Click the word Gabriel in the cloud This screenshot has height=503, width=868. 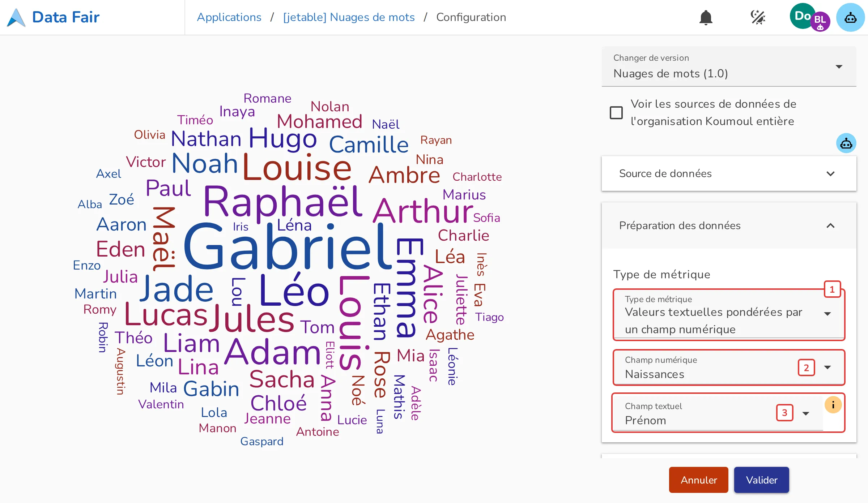pos(288,246)
